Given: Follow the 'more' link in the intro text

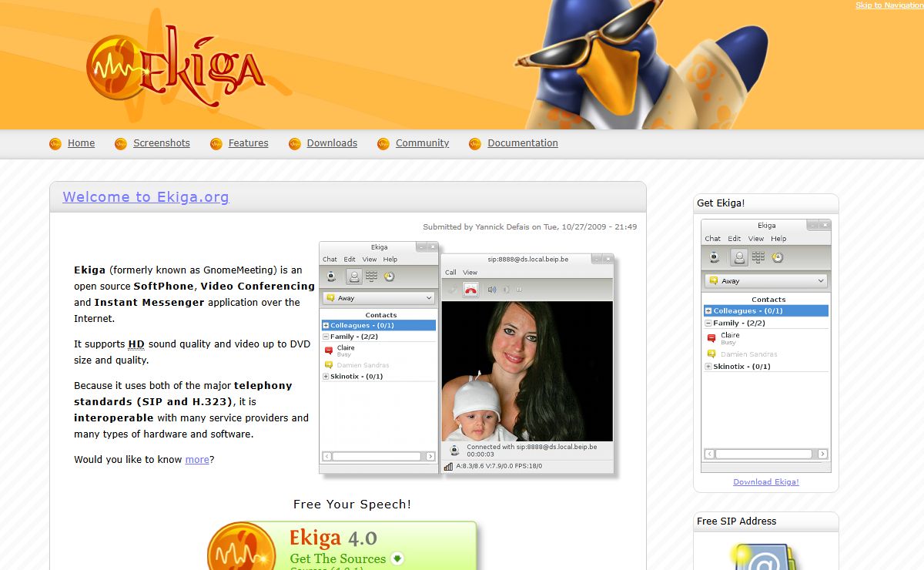Looking at the screenshot, I should tap(197, 460).
